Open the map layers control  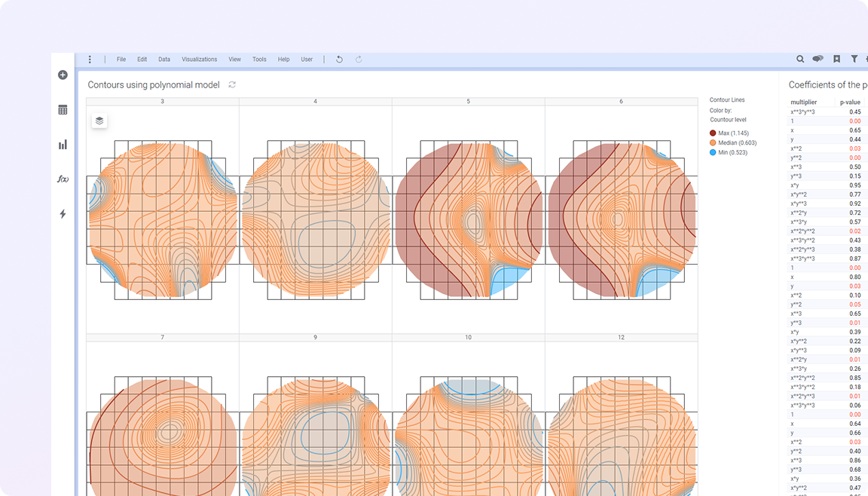point(99,121)
